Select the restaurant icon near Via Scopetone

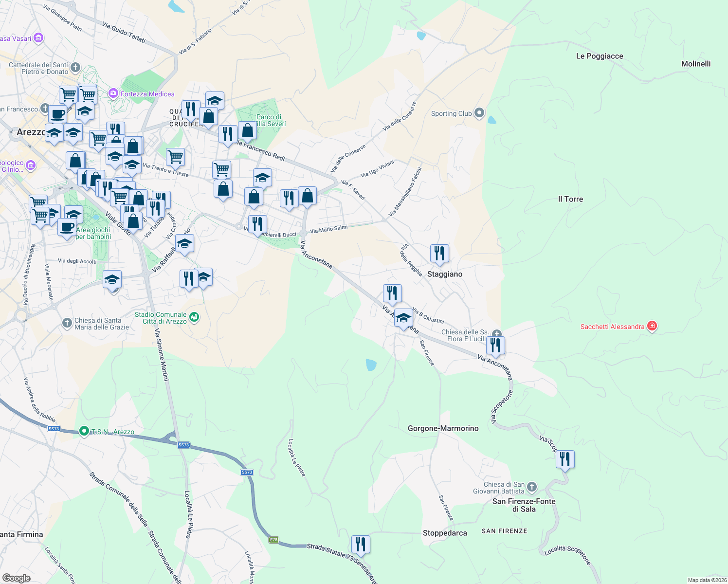pyautogui.click(x=564, y=458)
